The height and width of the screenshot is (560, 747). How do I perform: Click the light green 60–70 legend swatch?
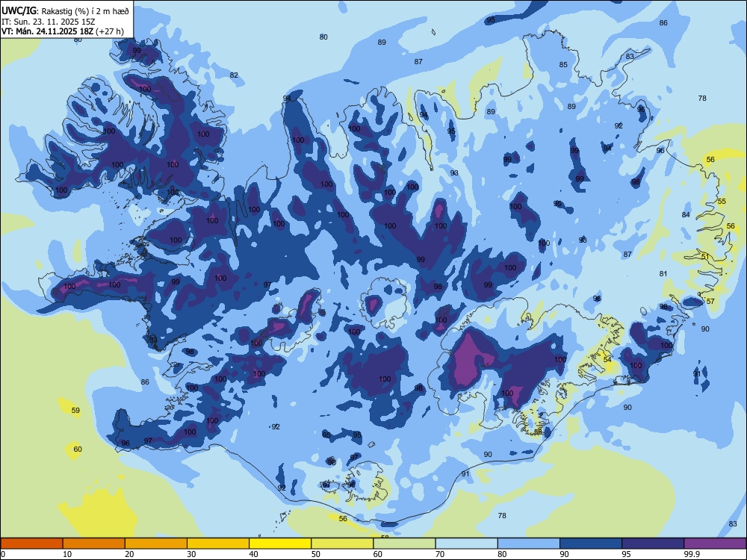tap(404, 544)
